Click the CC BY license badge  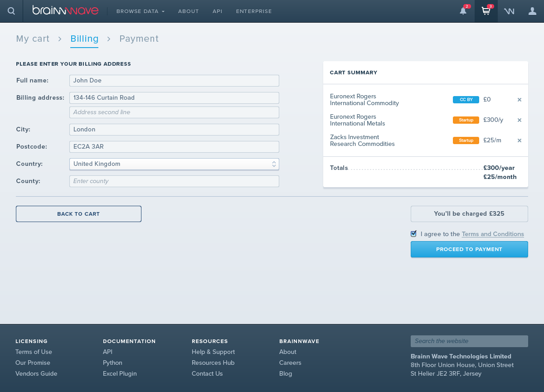pyautogui.click(x=466, y=100)
